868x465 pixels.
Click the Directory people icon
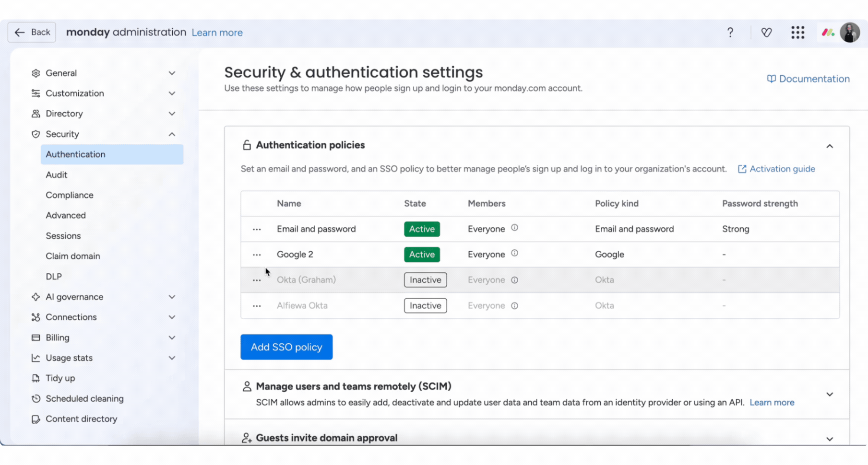(36, 114)
